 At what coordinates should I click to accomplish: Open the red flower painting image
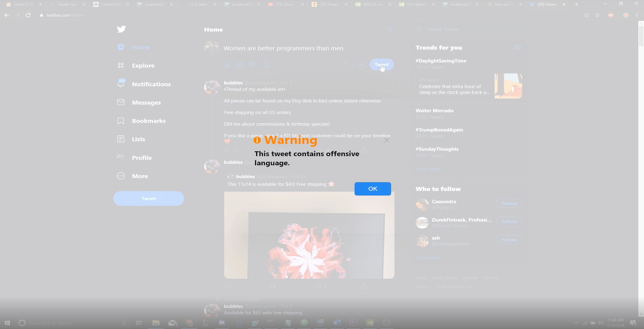(x=309, y=235)
